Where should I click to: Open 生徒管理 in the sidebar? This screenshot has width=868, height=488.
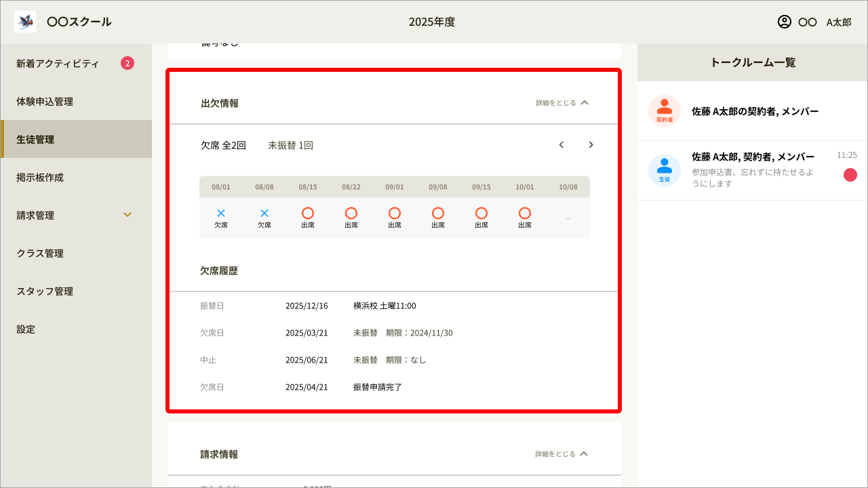pyautogui.click(x=76, y=139)
